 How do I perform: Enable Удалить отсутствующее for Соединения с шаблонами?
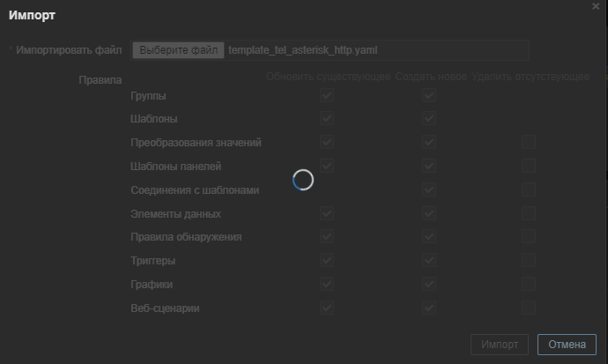click(528, 189)
